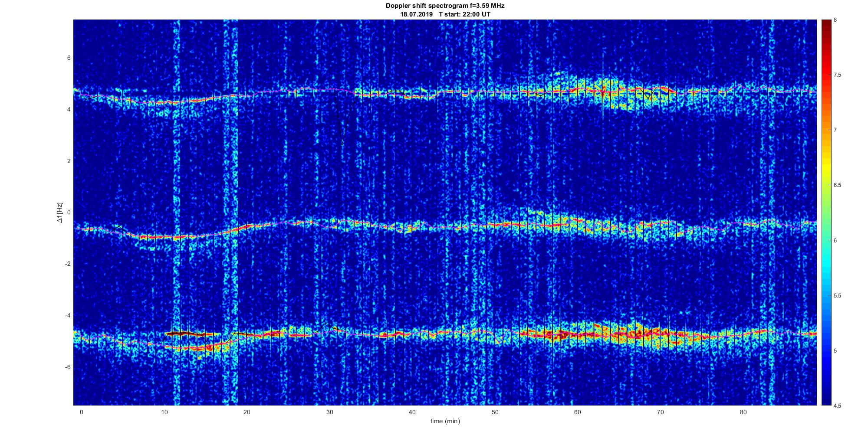The width and height of the screenshot is (868, 435).
Task: Click the y-axis tick label 4
Action: (69, 110)
